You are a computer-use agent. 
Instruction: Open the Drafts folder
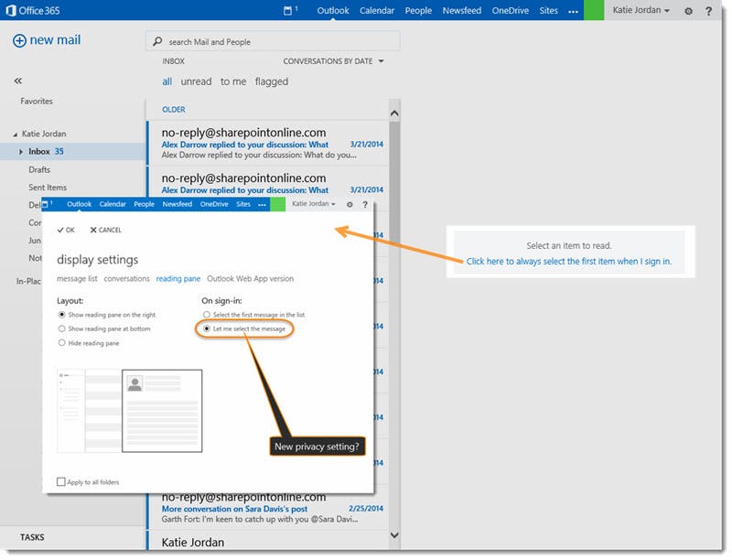(x=38, y=169)
